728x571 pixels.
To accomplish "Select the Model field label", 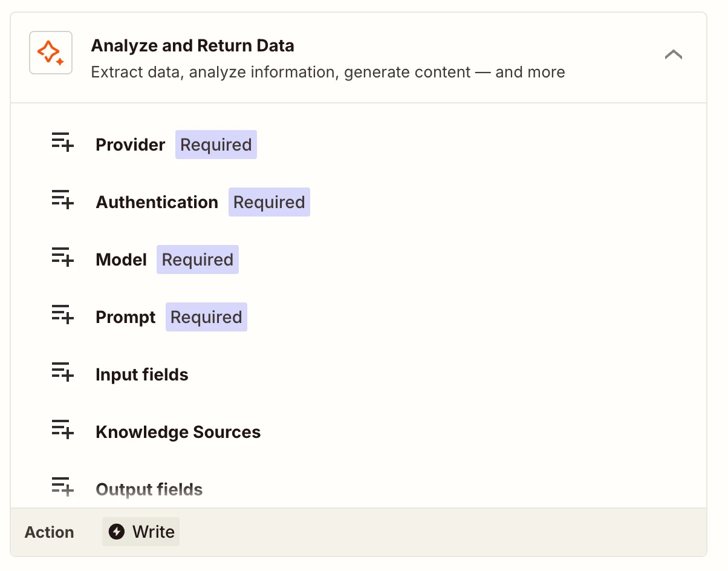I will [x=122, y=260].
